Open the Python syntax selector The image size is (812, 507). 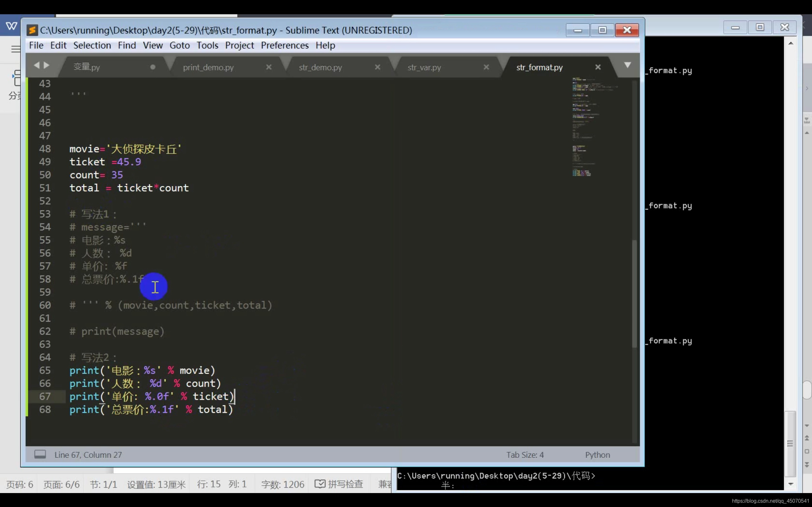pyautogui.click(x=597, y=455)
